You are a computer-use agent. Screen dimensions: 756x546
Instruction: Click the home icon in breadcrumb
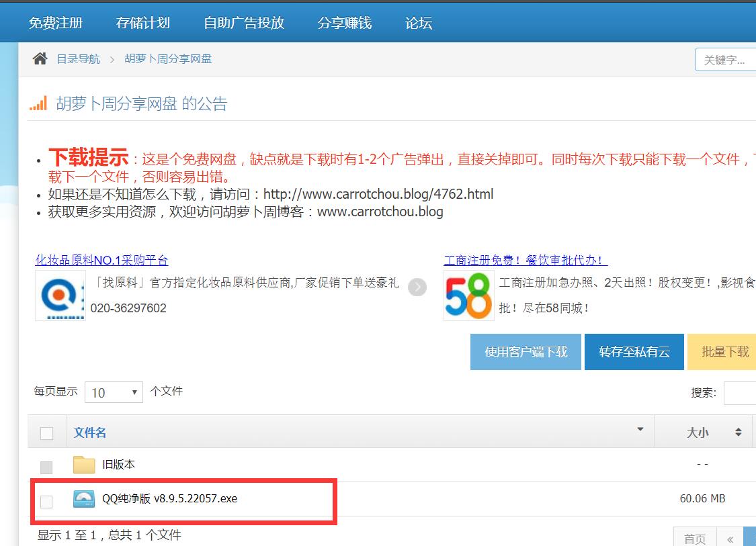[40, 59]
